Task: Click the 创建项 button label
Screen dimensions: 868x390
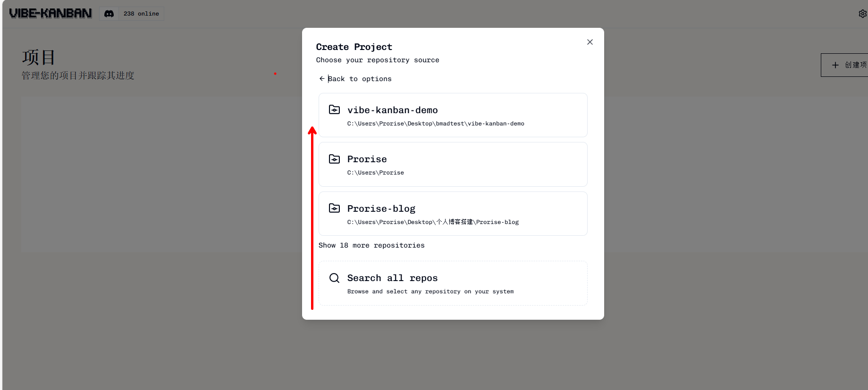Action: point(855,65)
